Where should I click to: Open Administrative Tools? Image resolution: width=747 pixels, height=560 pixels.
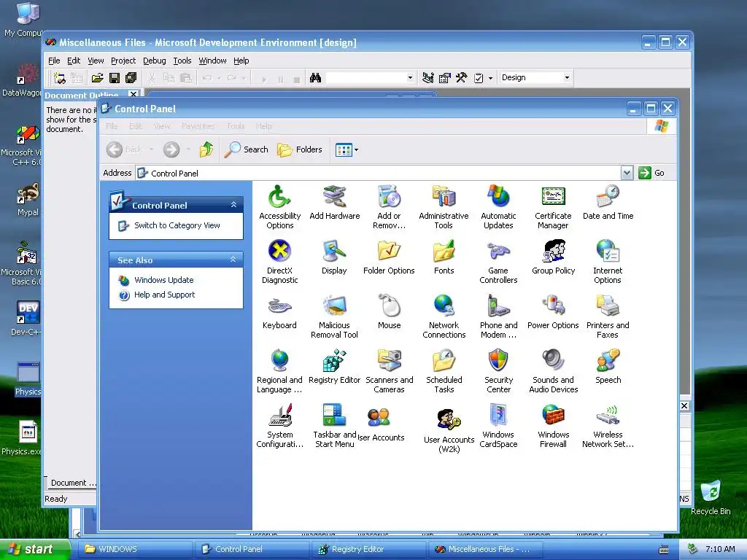444,208
